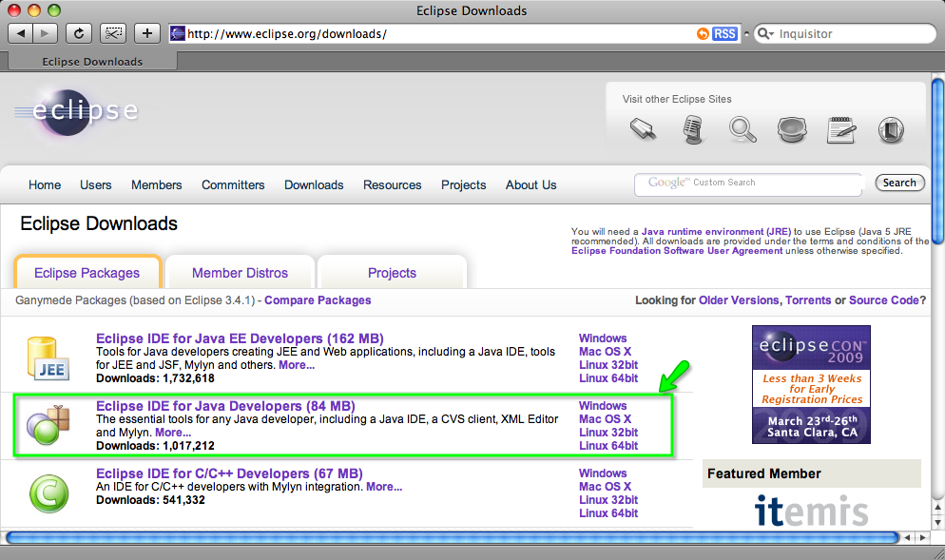Download Java Developers IDE for Linux 64bit
The height and width of the screenshot is (560, 945).
coord(608,446)
